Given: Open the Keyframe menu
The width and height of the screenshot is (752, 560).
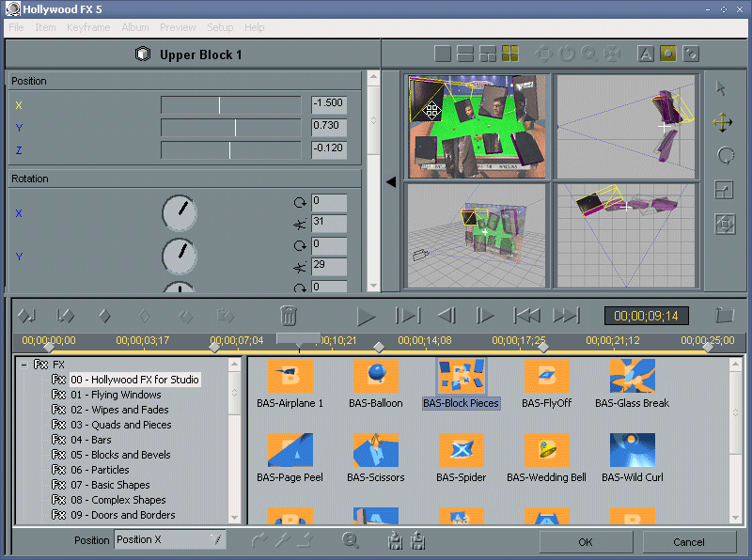Looking at the screenshot, I should (88, 27).
